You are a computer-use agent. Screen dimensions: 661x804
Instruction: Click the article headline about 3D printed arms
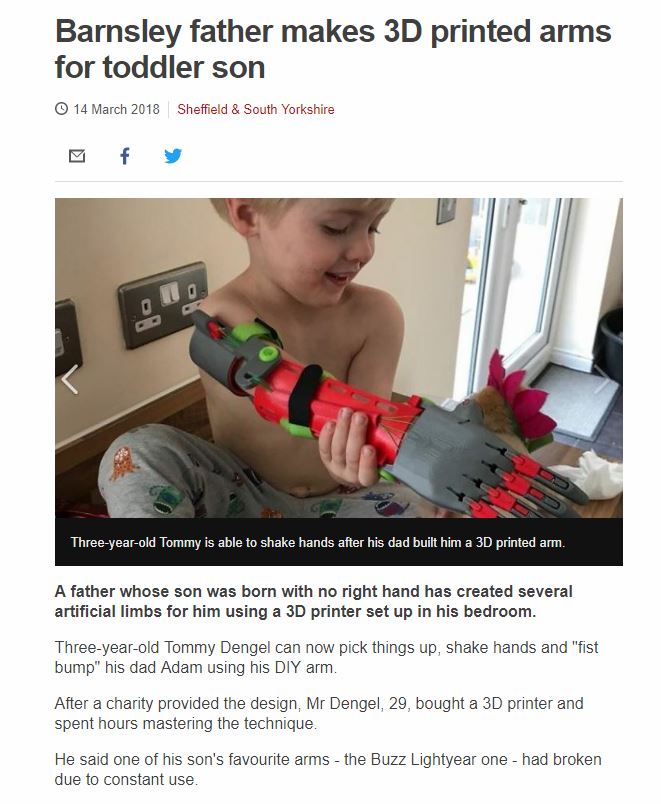333,49
